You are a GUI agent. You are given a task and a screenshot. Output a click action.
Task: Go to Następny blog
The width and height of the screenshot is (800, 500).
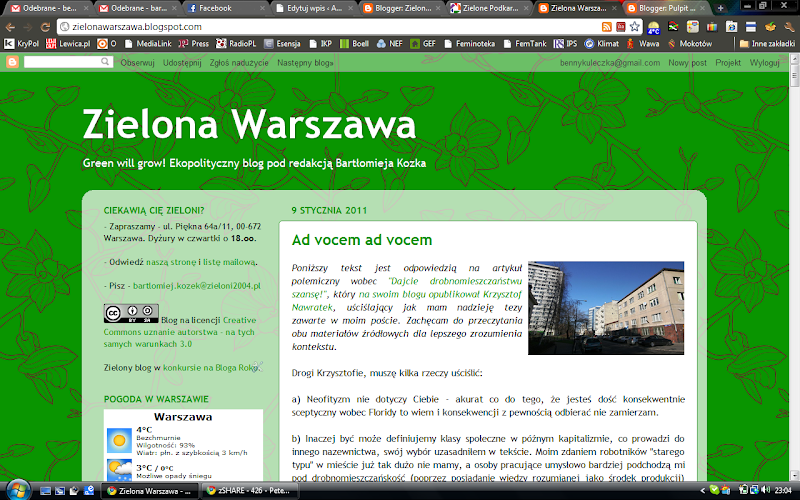[x=305, y=63]
